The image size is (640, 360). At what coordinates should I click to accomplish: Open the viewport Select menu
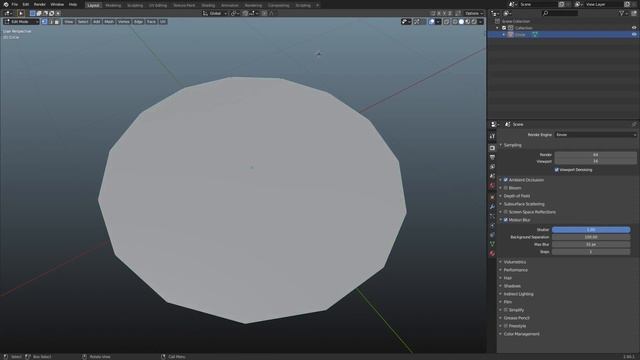pyautogui.click(x=83, y=22)
